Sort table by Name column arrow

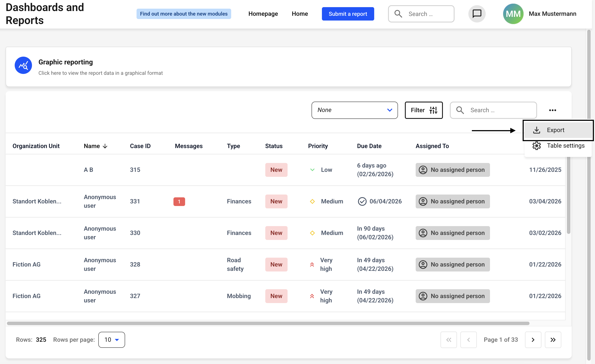pyautogui.click(x=105, y=146)
